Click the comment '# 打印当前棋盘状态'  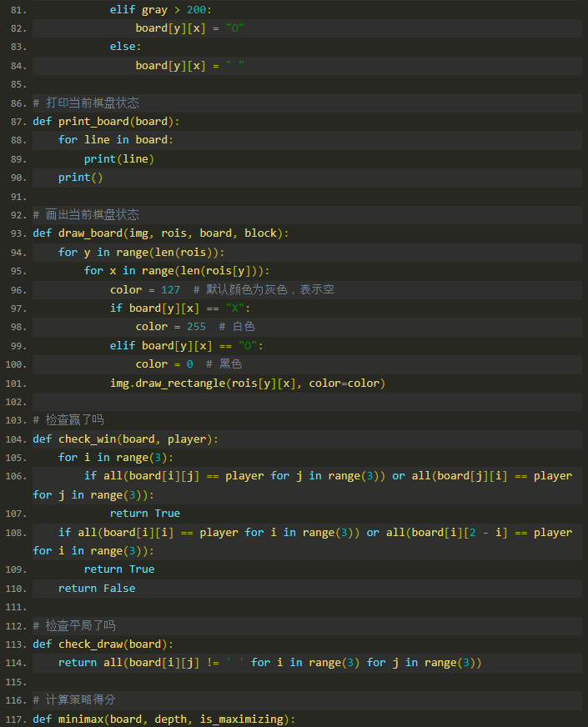click(86, 103)
